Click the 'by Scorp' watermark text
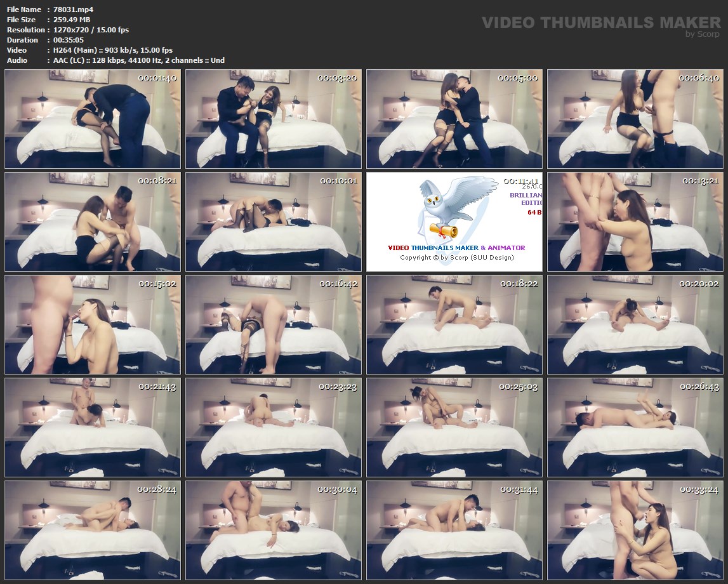Screen dimensions: 728x584 click(x=703, y=34)
